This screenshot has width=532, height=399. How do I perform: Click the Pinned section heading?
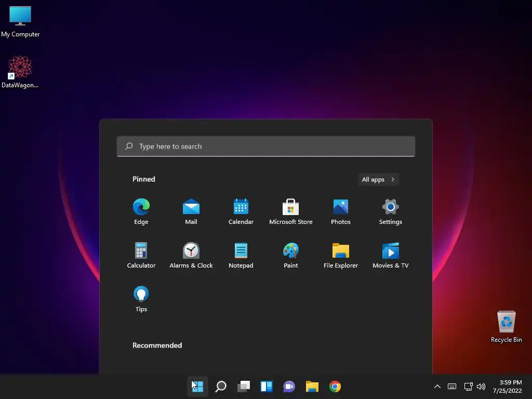point(144,179)
